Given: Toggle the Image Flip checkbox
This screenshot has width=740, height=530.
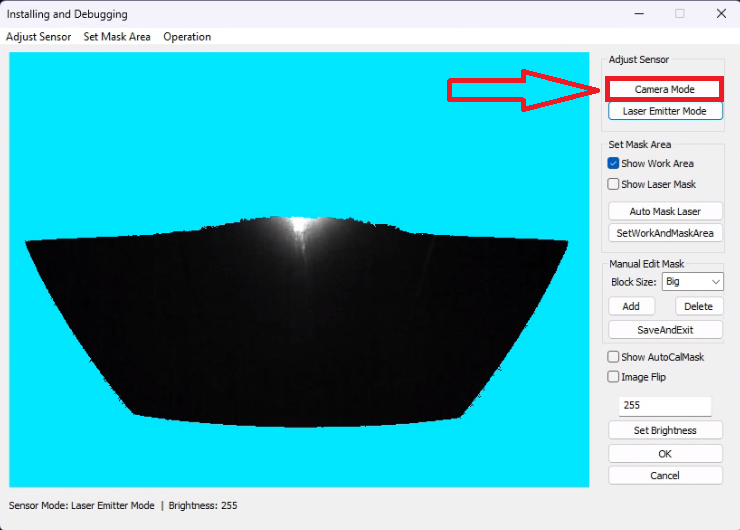Looking at the screenshot, I should pyautogui.click(x=613, y=377).
